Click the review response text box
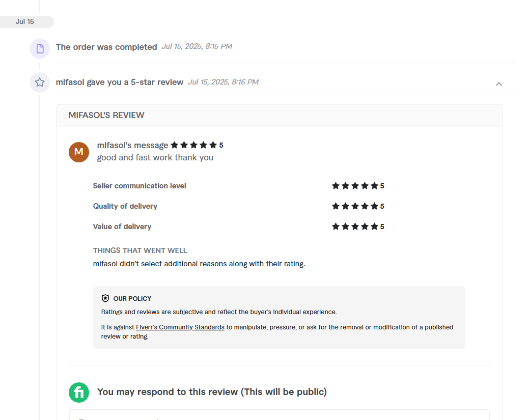The height and width of the screenshot is (420, 530). 279,414
